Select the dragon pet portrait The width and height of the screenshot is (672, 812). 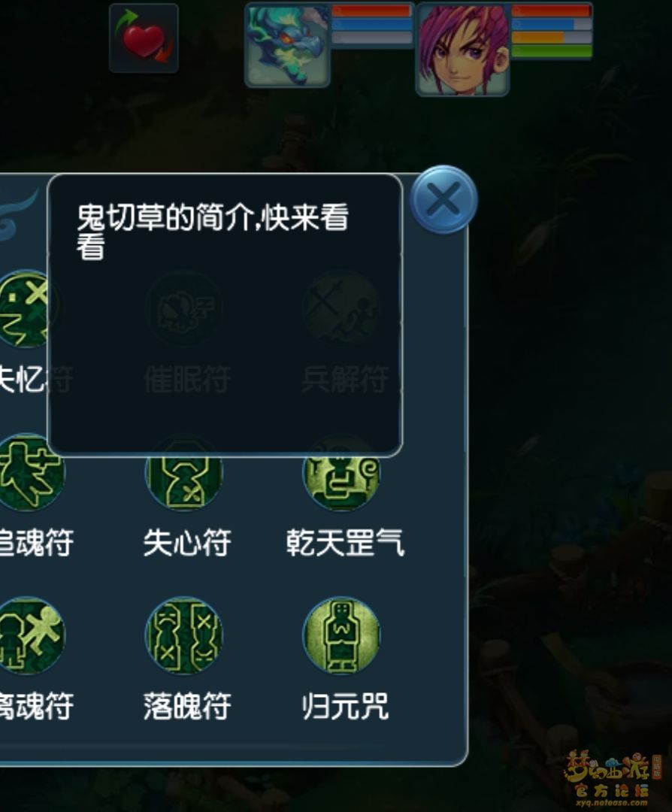[288, 45]
